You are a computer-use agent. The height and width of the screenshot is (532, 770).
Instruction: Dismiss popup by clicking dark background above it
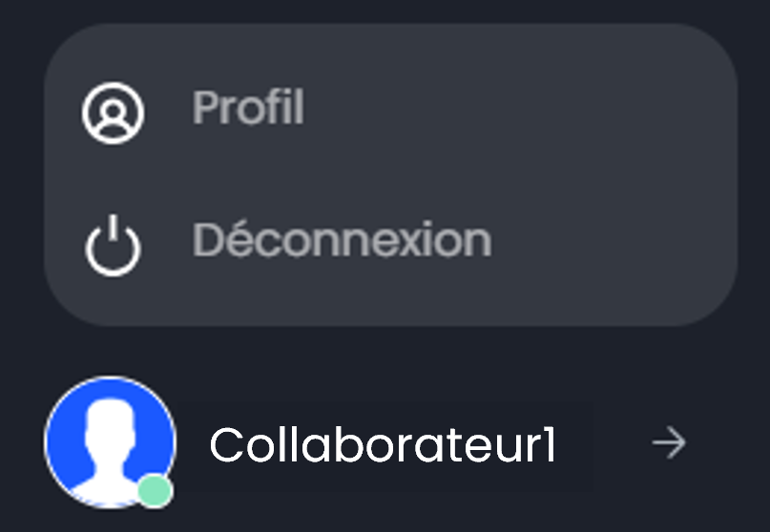point(385,10)
